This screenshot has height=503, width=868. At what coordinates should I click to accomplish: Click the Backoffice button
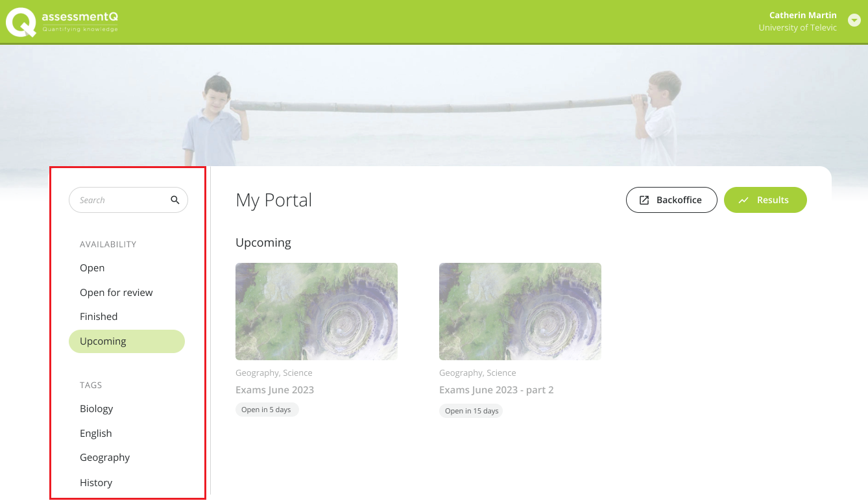coord(671,200)
